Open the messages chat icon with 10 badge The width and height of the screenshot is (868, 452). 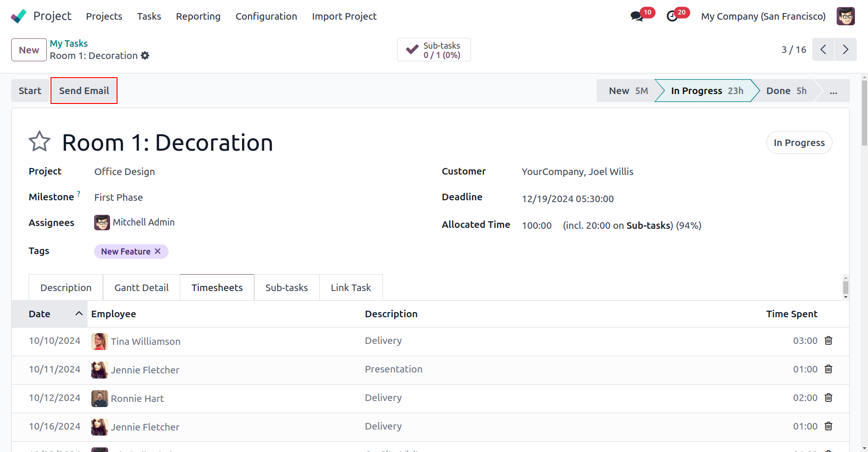(x=636, y=16)
